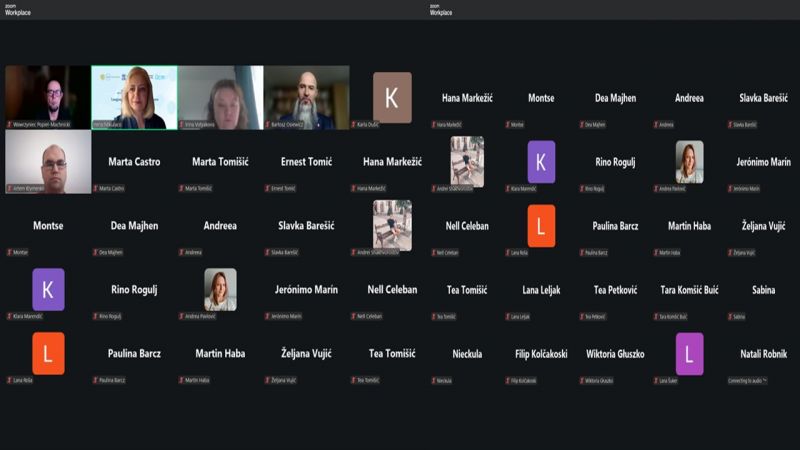Select Natali Robnik's tile showing connecting to audio
The width and height of the screenshot is (800, 450).
point(763,354)
